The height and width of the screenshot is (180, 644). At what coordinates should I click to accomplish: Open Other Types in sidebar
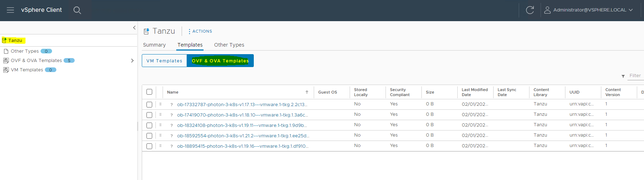pyautogui.click(x=25, y=51)
